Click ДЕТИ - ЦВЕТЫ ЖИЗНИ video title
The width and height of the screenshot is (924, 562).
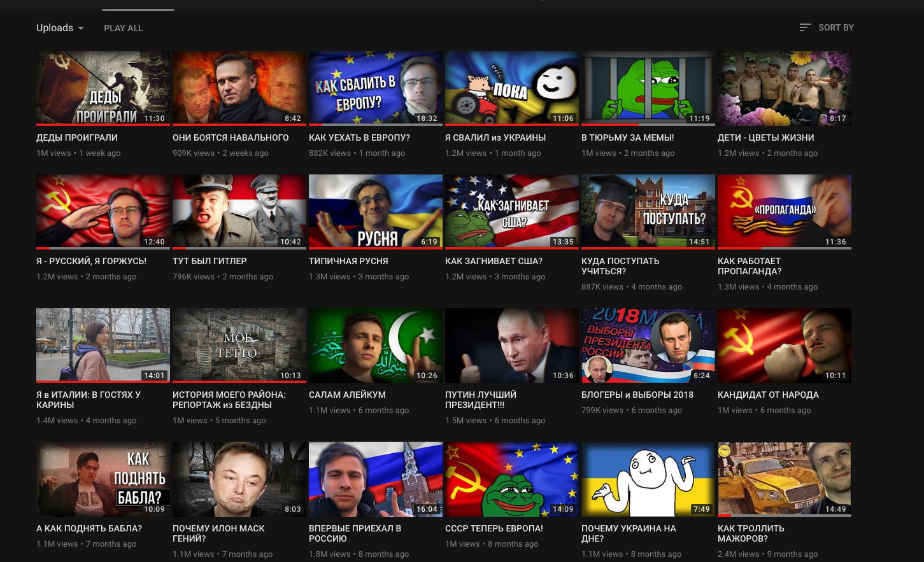click(766, 137)
